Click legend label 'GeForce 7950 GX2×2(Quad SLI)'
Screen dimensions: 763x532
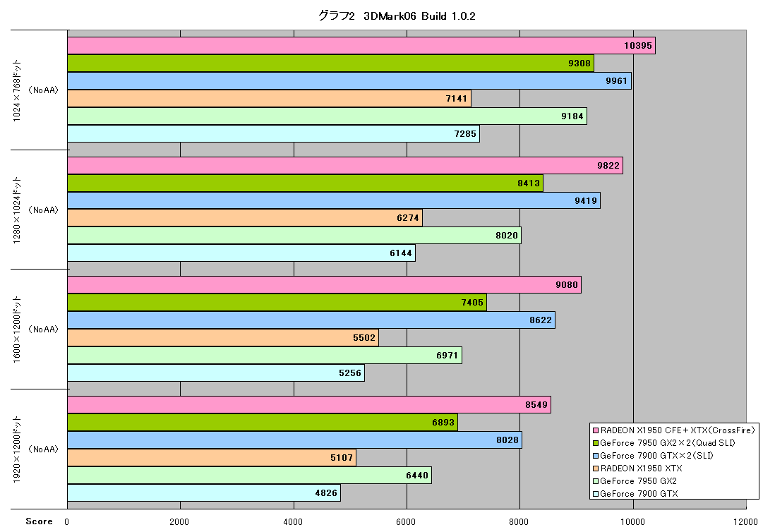[668, 443]
